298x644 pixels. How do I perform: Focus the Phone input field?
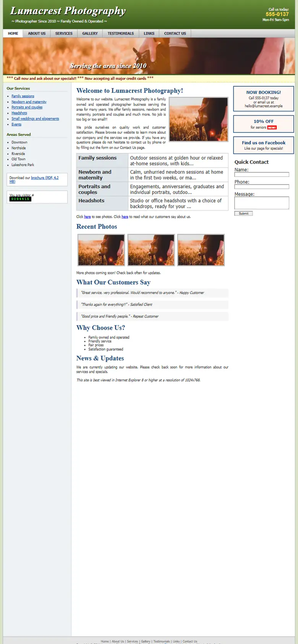point(262,187)
